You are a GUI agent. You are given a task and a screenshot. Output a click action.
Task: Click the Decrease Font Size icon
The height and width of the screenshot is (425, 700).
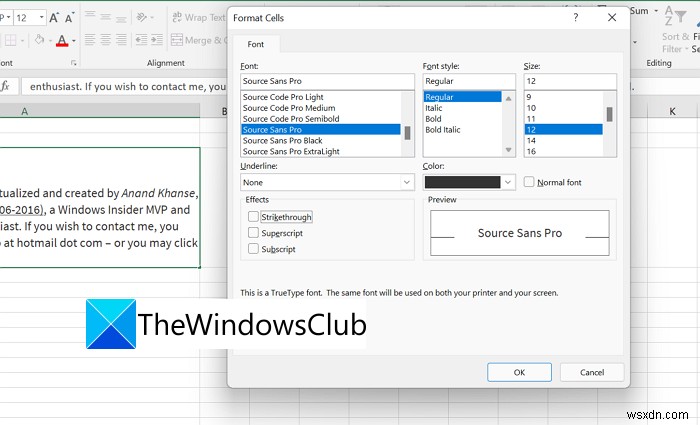coord(69,18)
